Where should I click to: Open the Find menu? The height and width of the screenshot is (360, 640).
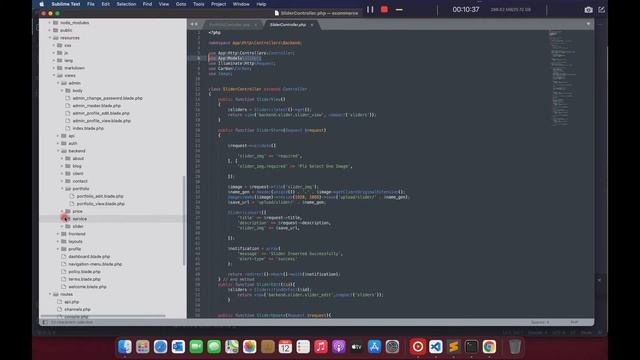pos(147,4)
